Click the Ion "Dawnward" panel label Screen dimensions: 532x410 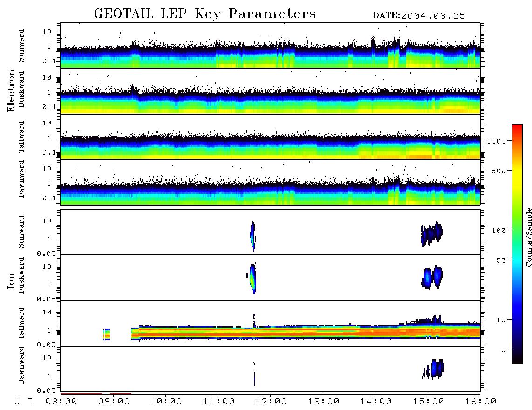tap(21, 365)
